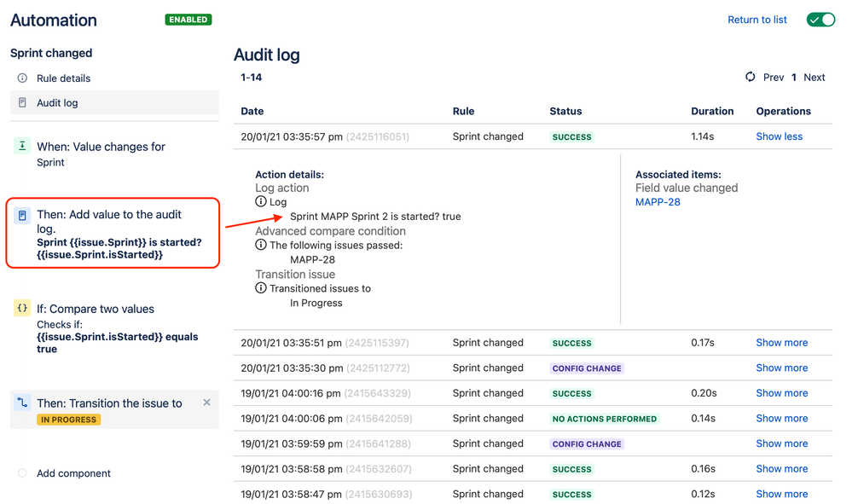Click the Transition issue action icon
The width and height of the screenshot is (852, 504).
point(22,403)
